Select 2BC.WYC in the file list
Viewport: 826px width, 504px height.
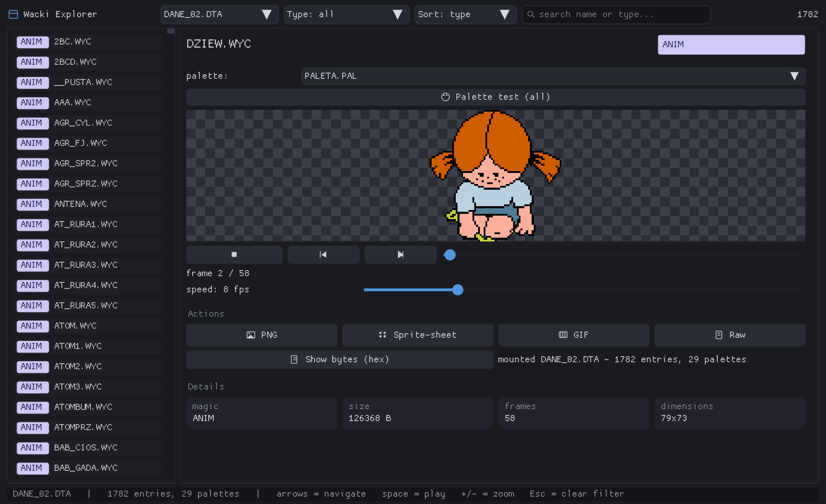tap(87, 42)
